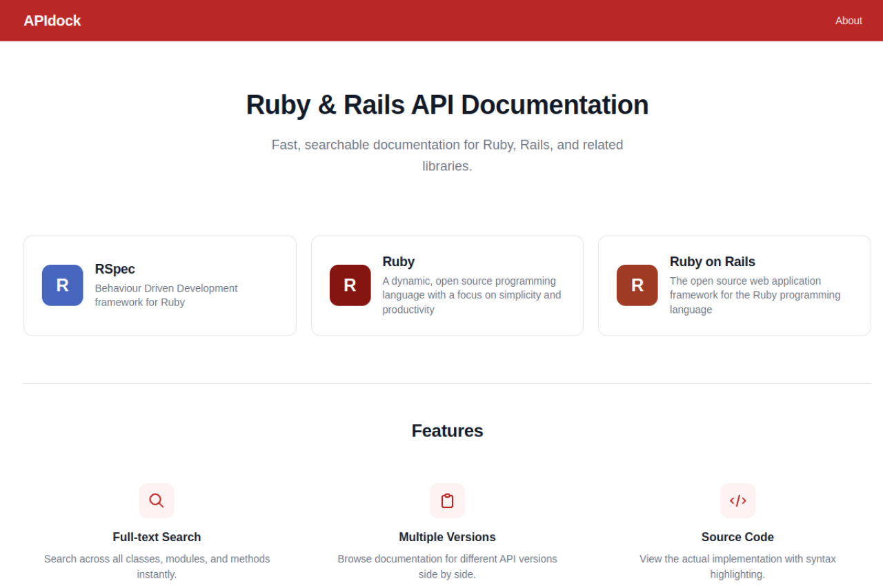The width and height of the screenshot is (883, 588).
Task: Click the Source Code brackets icon
Action: tap(737, 500)
